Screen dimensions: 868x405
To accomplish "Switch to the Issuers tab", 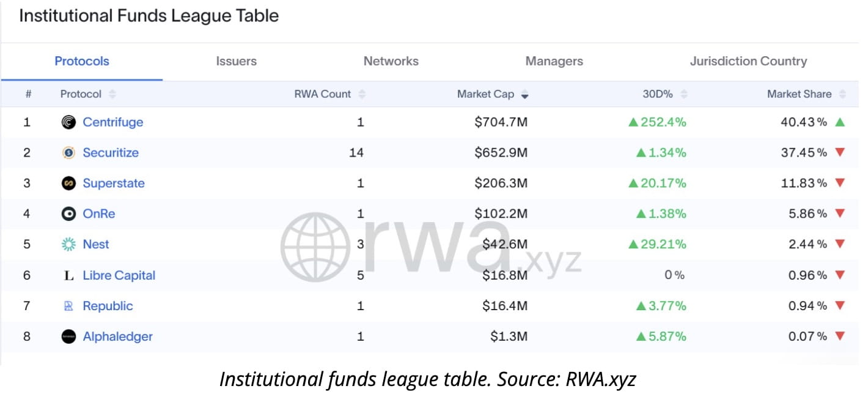I will [236, 61].
